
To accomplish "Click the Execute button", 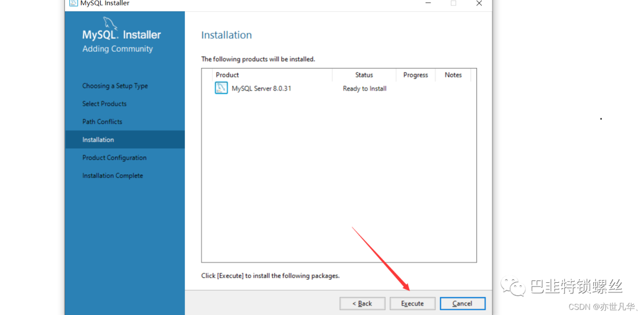I will [413, 304].
